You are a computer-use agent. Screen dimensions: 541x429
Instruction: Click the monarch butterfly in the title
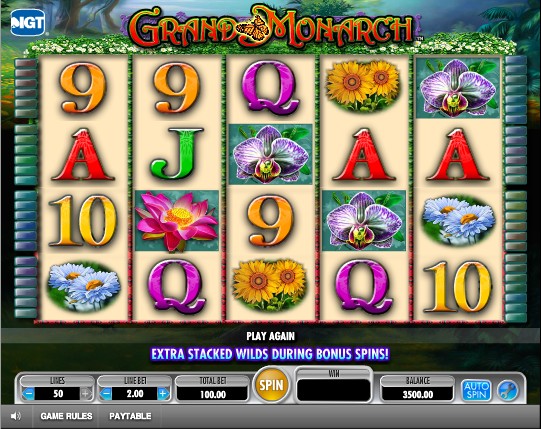(253, 28)
